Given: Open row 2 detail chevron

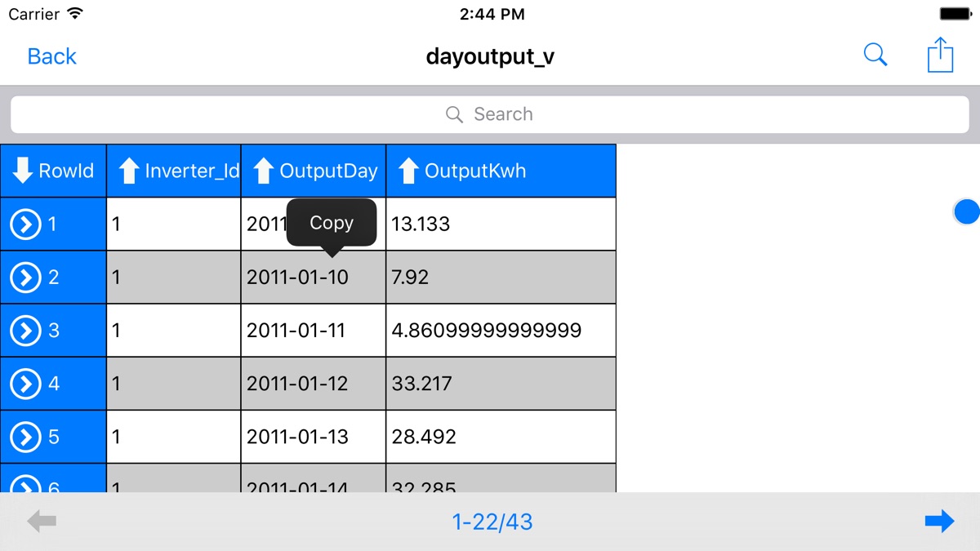Looking at the screenshot, I should tap(26, 278).
